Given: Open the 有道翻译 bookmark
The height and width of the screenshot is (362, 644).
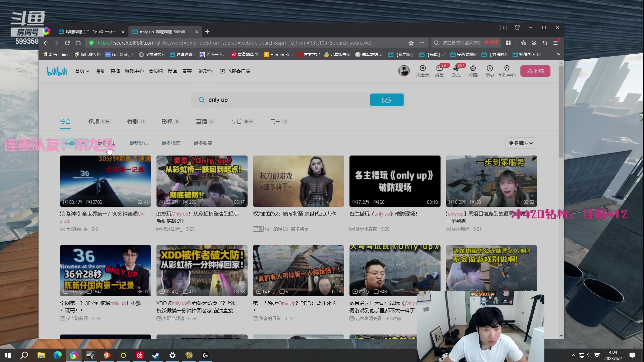Looking at the screenshot, I should point(245,54).
